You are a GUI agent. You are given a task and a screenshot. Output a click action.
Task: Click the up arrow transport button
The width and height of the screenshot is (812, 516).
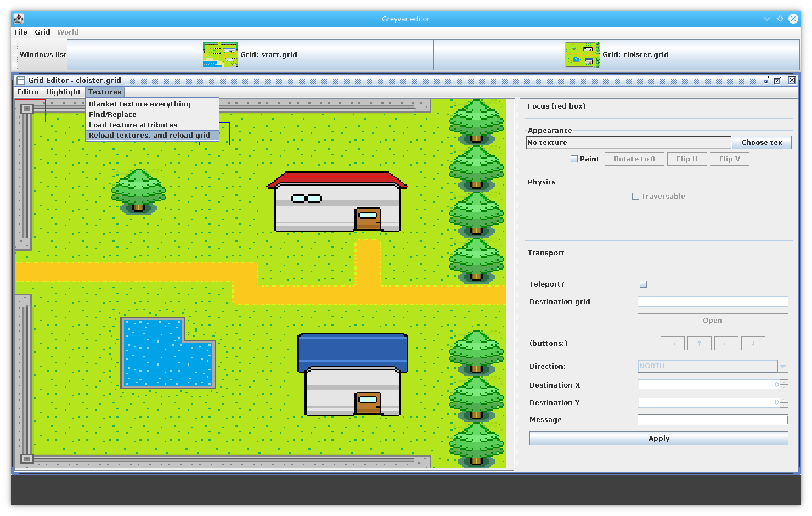(700, 344)
